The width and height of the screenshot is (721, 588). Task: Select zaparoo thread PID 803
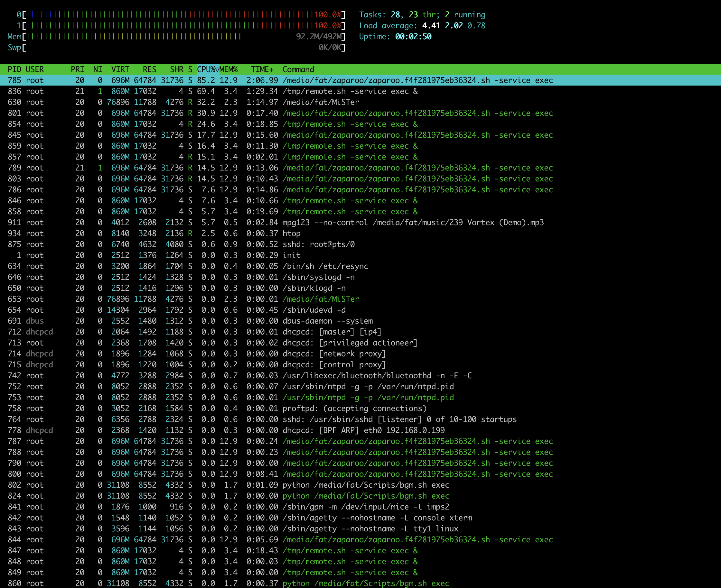[x=360, y=179]
